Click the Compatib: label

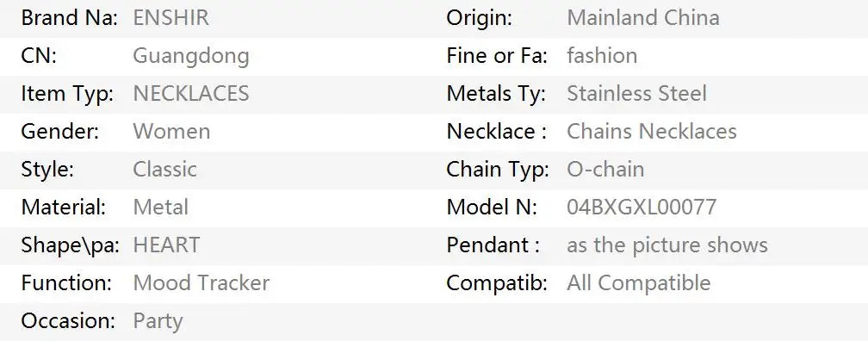click(497, 282)
